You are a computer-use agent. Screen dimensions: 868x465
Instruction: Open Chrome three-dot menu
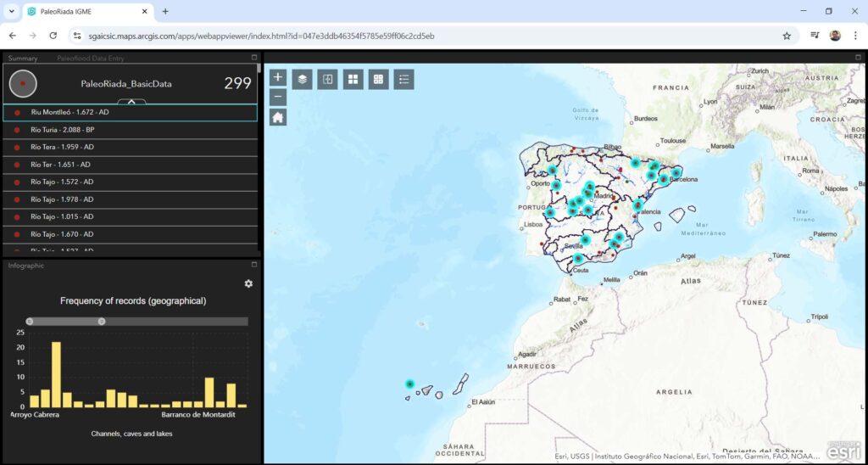point(855,36)
